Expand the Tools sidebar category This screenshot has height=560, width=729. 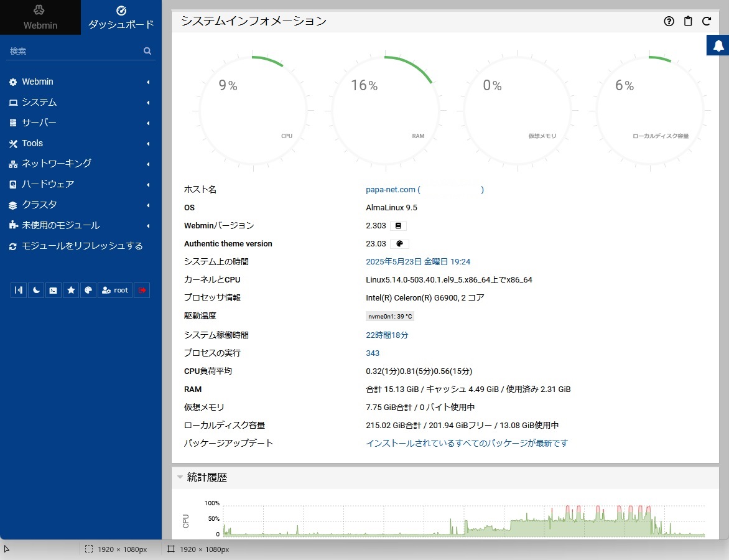80,143
